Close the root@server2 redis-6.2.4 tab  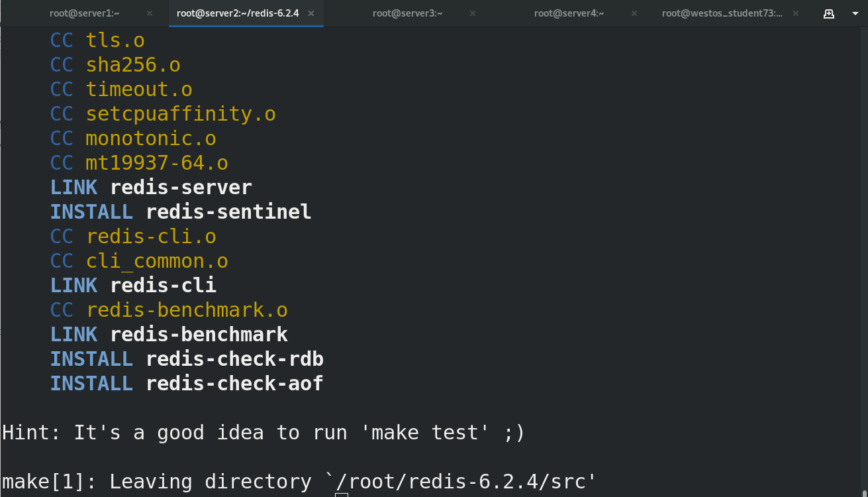[311, 13]
